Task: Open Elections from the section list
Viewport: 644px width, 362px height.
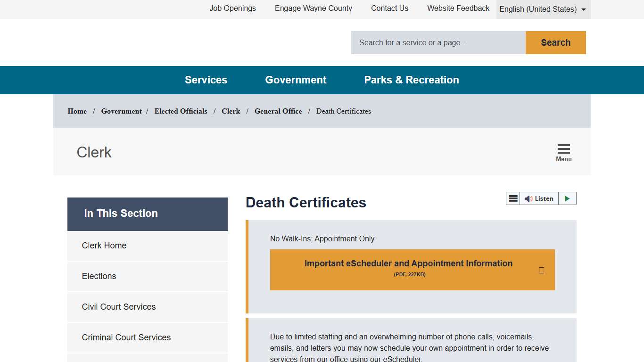Action: click(x=99, y=276)
